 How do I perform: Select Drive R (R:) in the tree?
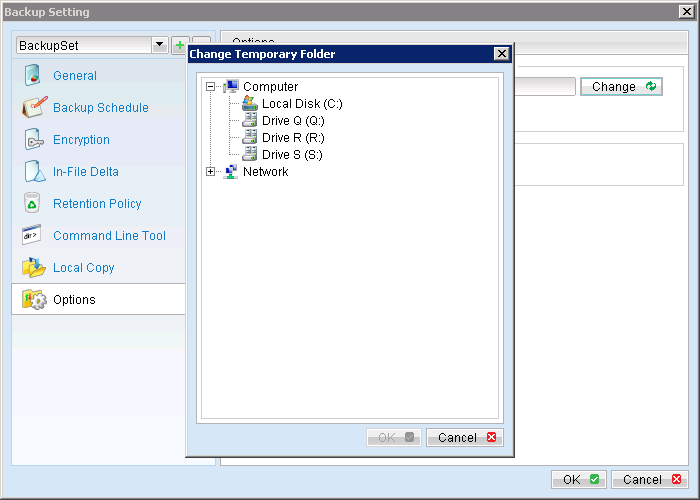tap(292, 138)
